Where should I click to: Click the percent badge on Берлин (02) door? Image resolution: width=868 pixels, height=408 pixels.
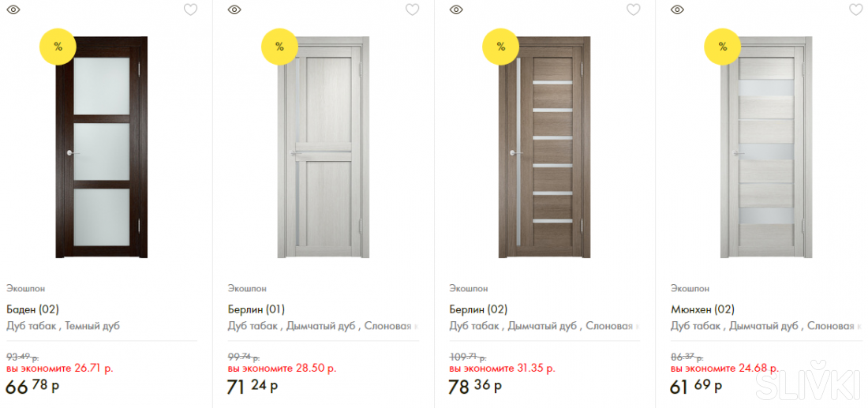[x=500, y=47]
